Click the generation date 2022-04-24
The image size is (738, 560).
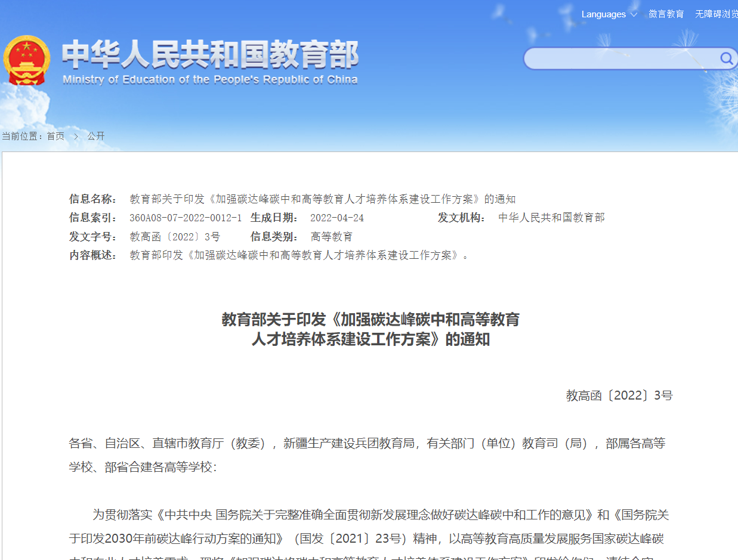tap(337, 218)
